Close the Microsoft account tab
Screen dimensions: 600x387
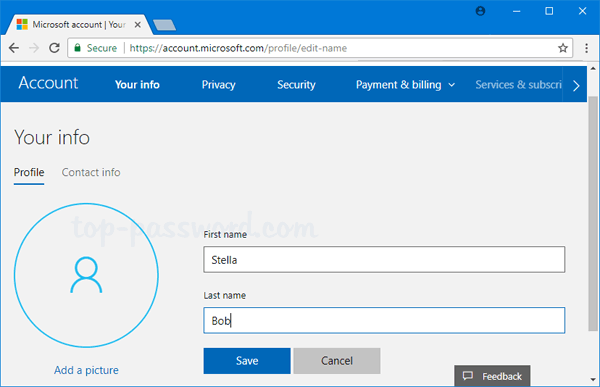pos(138,24)
